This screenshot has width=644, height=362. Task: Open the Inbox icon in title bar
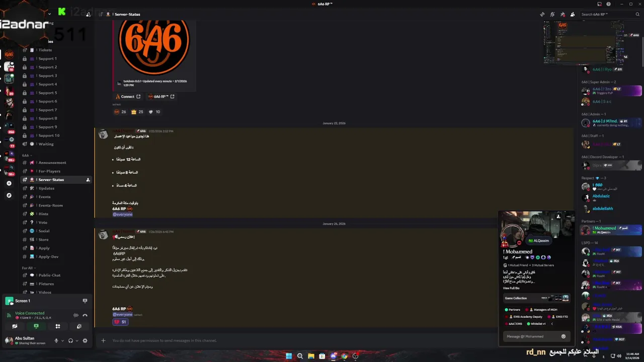click(x=599, y=4)
